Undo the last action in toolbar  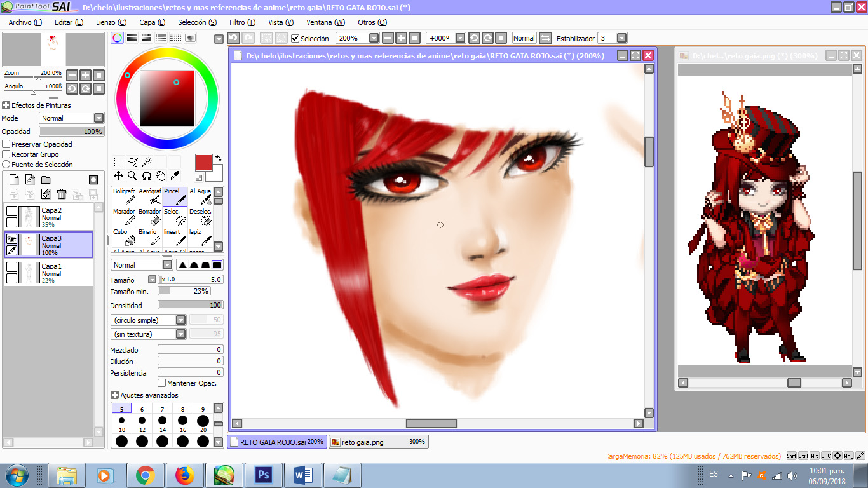pyautogui.click(x=233, y=38)
